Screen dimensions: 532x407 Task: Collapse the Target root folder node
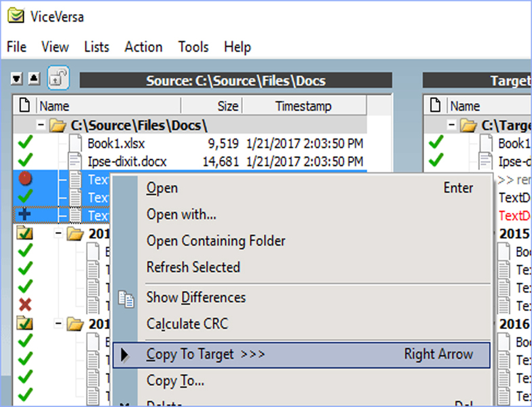451,125
